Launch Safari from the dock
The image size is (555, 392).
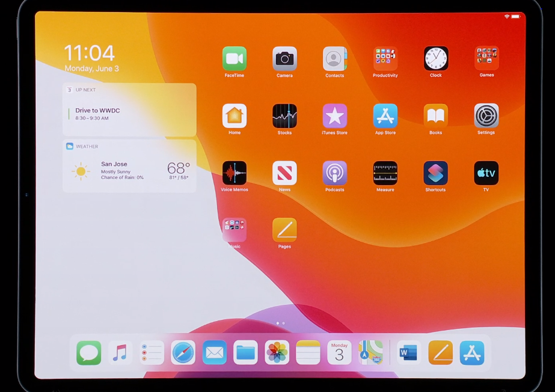click(x=183, y=353)
